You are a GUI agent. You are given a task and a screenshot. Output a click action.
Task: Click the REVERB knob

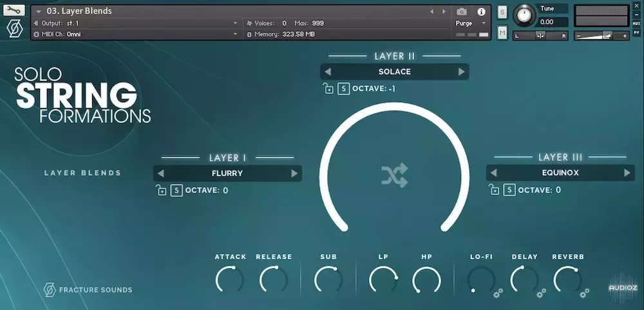(568, 280)
